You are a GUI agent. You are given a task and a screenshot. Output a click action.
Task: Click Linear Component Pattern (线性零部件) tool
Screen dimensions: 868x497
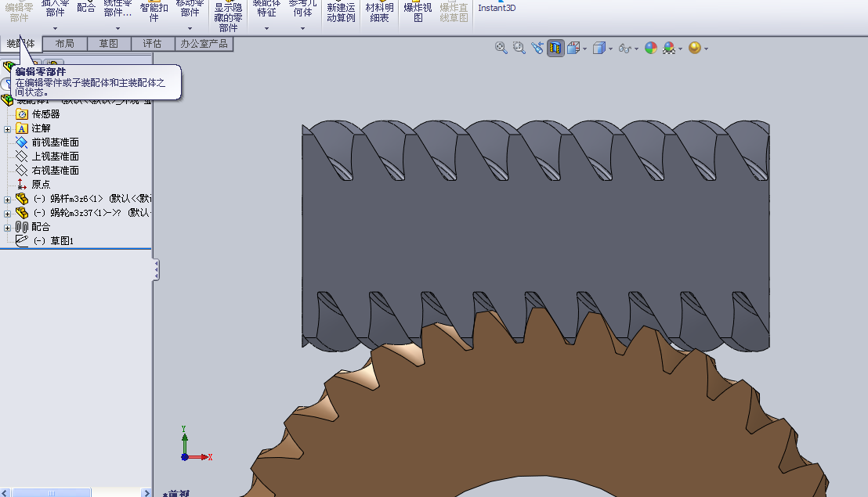[118, 9]
